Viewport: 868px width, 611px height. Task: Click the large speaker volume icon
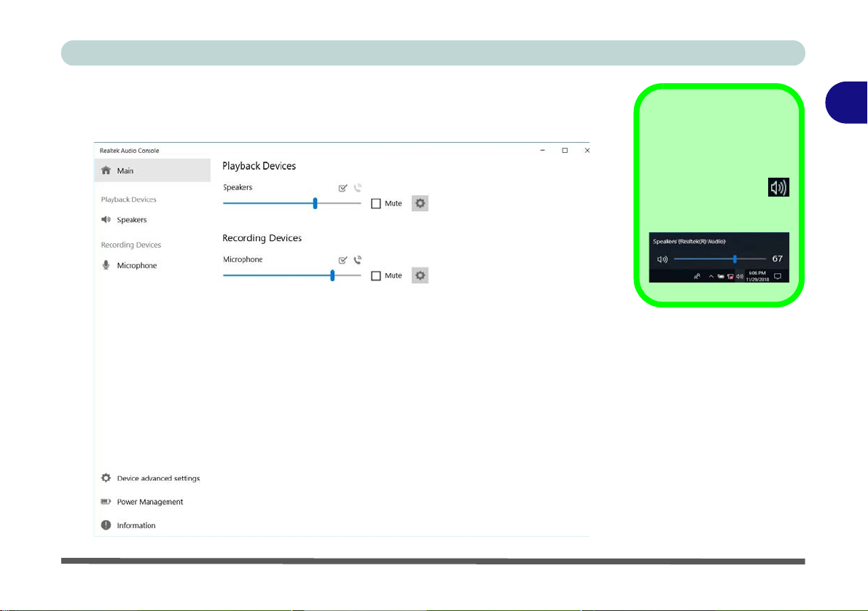coord(778,187)
